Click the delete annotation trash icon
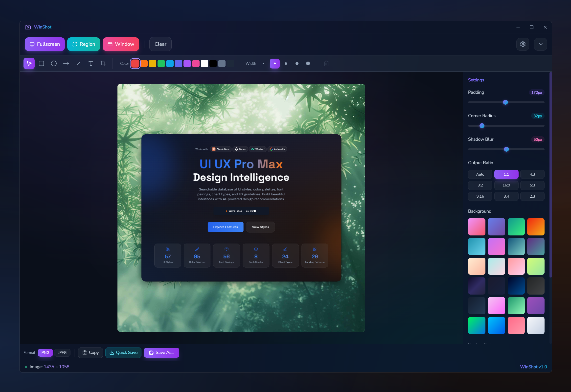The image size is (571, 392). point(326,64)
